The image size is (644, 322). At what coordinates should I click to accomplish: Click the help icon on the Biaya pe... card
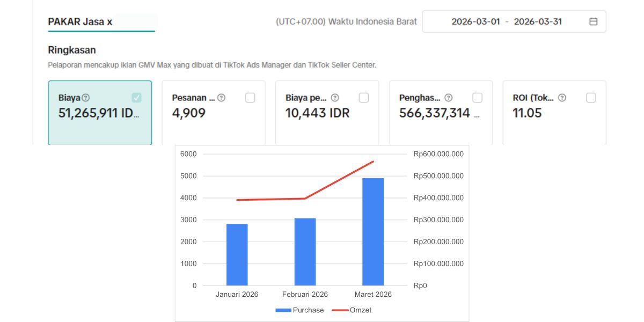335,98
